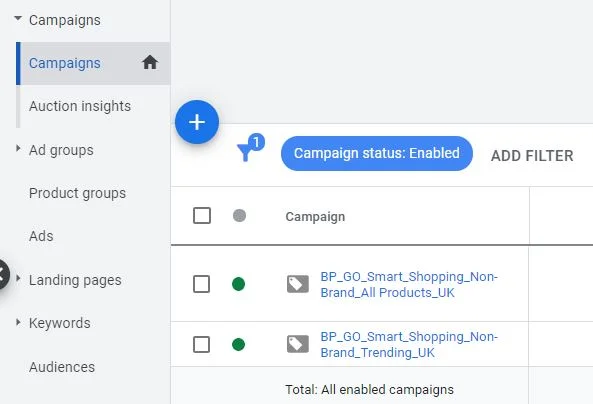The width and height of the screenshot is (593, 404).
Task: Select the highlighted Campaigns sidebar item
Action: [93, 63]
